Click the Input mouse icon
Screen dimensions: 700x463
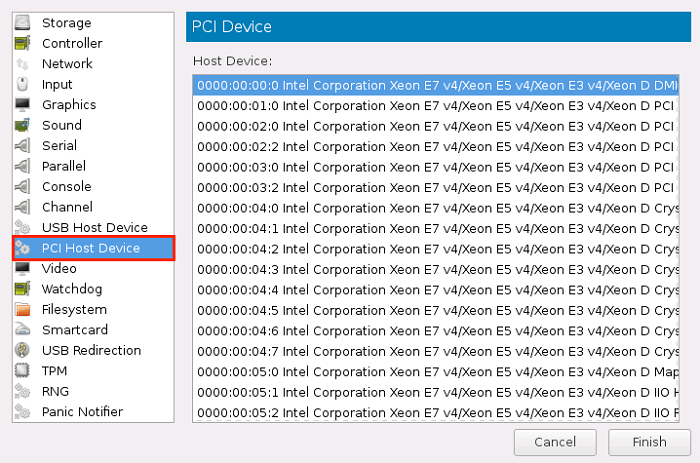pyautogui.click(x=22, y=84)
